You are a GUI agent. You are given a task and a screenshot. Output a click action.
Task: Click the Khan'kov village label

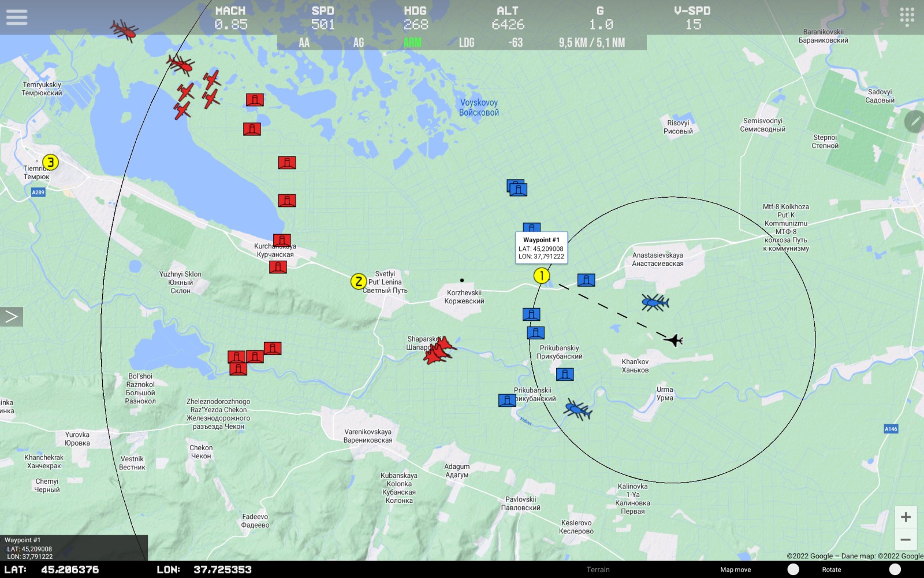(x=635, y=366)
